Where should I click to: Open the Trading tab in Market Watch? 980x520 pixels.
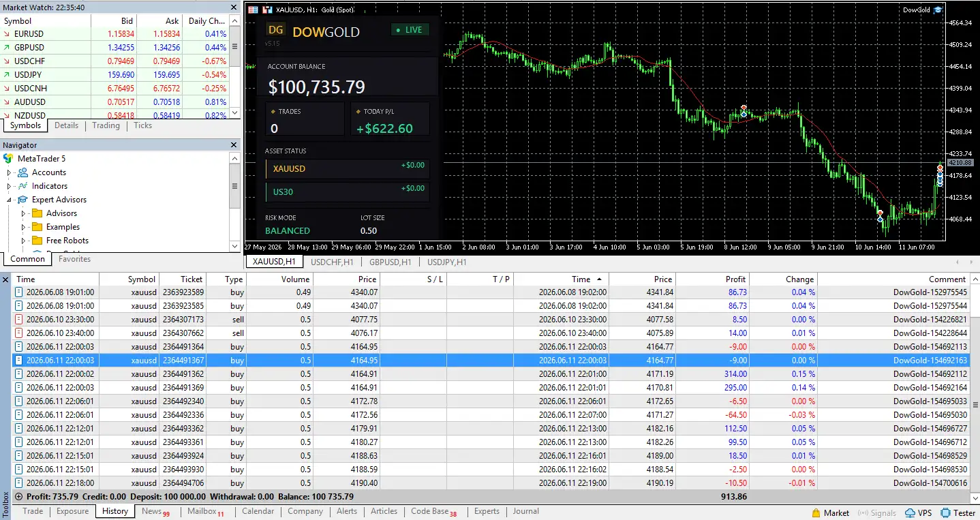tap(106, 125)
